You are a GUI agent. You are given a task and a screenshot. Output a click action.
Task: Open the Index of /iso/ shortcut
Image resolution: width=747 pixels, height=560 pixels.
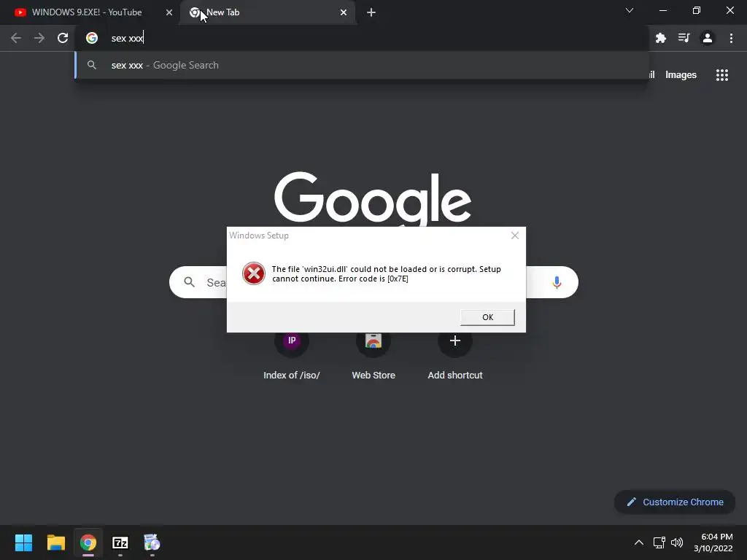292,355
